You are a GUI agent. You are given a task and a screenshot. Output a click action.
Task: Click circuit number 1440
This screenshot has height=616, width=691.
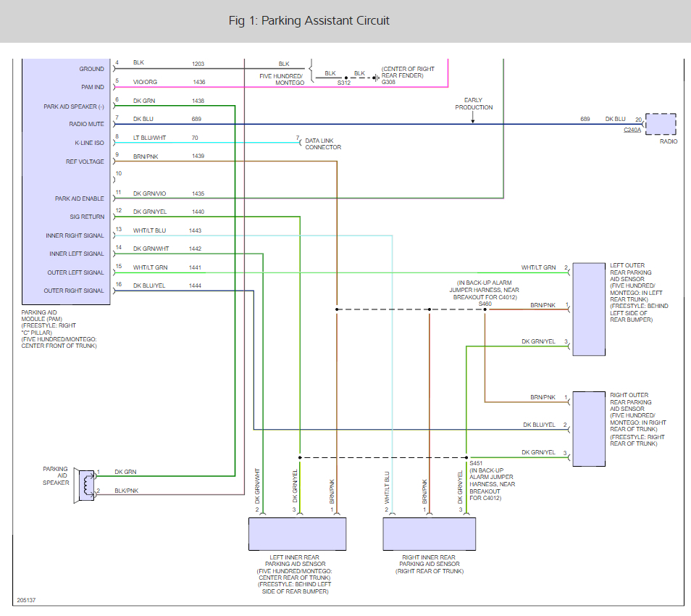(198, 212)
